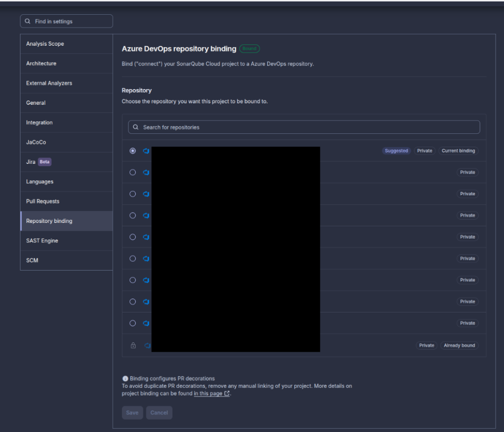Select the second repository radio button

132,172
